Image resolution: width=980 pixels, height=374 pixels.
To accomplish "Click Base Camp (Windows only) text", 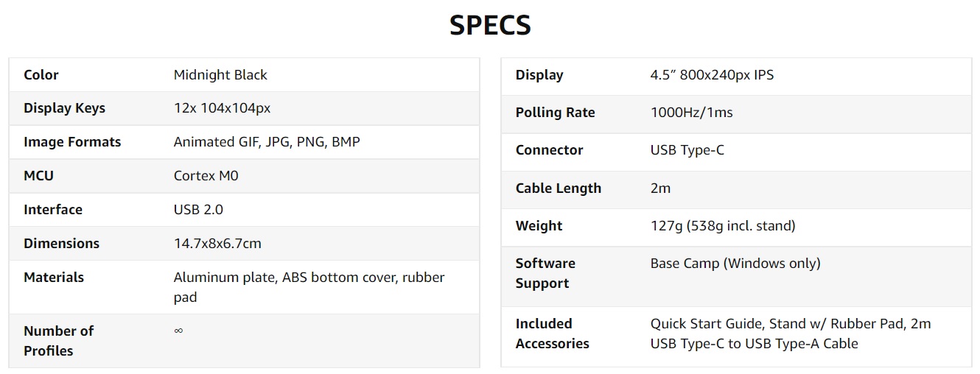I will pos(735,264).
